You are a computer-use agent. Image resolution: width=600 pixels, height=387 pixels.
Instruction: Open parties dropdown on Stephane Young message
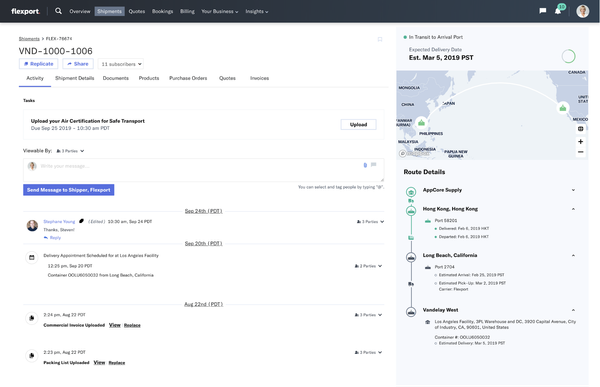click(x=370, y=222)
